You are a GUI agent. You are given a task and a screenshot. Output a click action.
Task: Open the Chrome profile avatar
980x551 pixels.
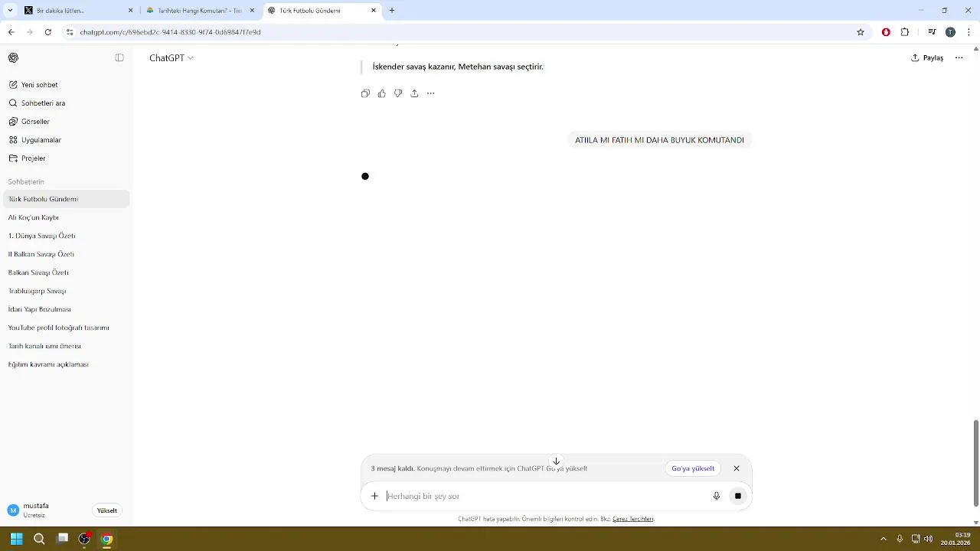point(950,32)
